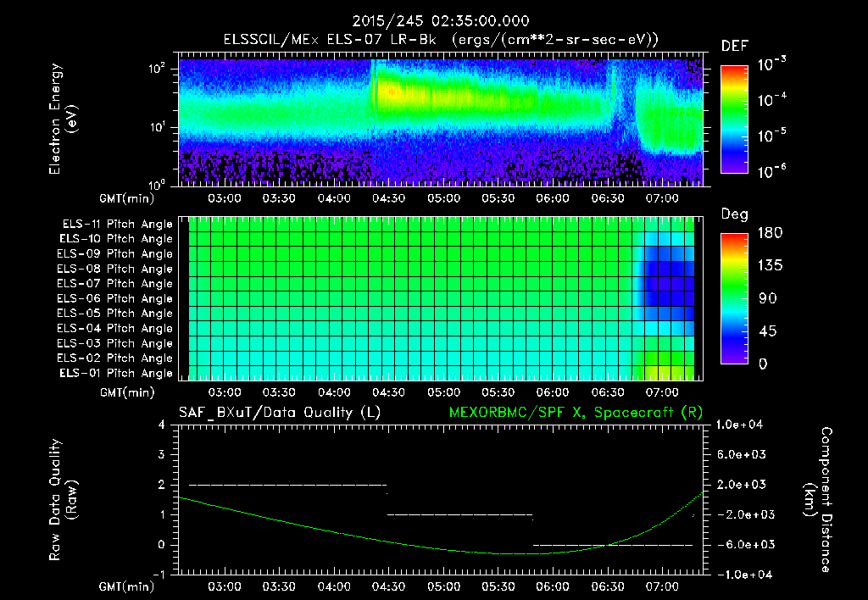Click the ELS-05 Pitch Angle row label

(115, 314)
